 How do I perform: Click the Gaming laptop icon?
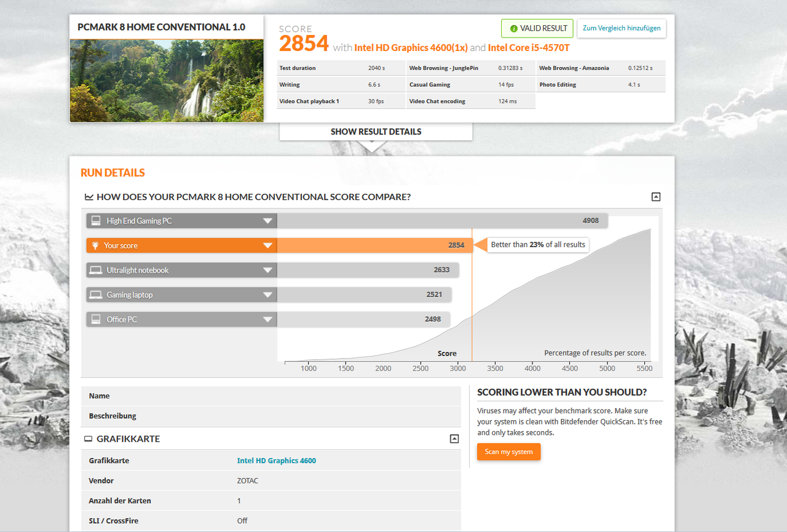click(95, 295)
